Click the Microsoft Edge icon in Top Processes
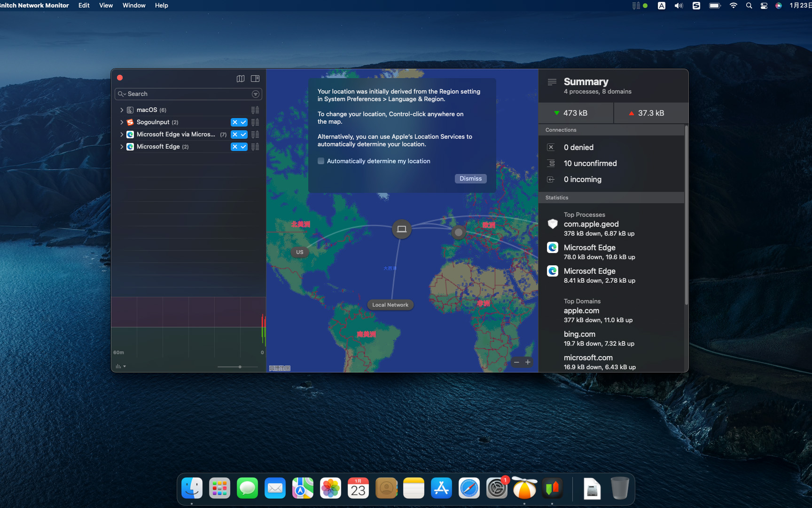The height and width of the screenshot is (508, 812). [x=552, y=247]
